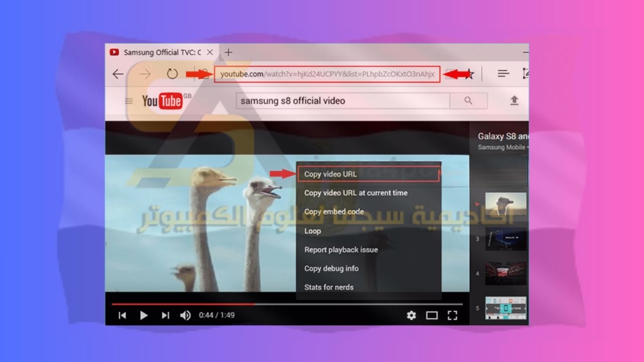Open player settings gear
Screen dimensions: 644x362
point(412,315)
